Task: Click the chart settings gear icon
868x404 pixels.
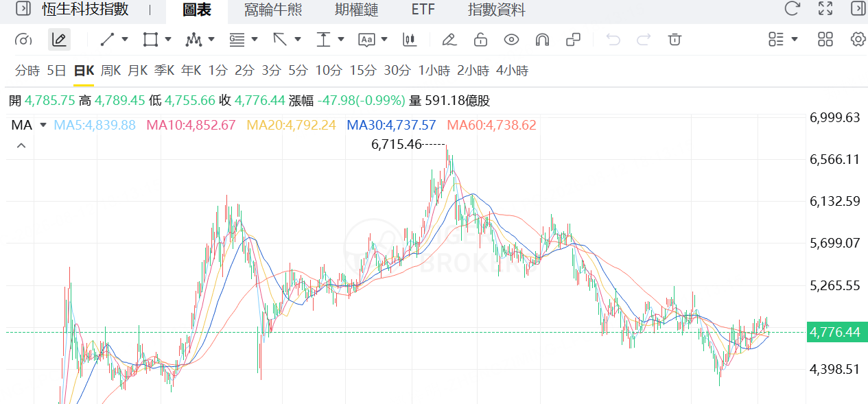Action: (858, 39)
